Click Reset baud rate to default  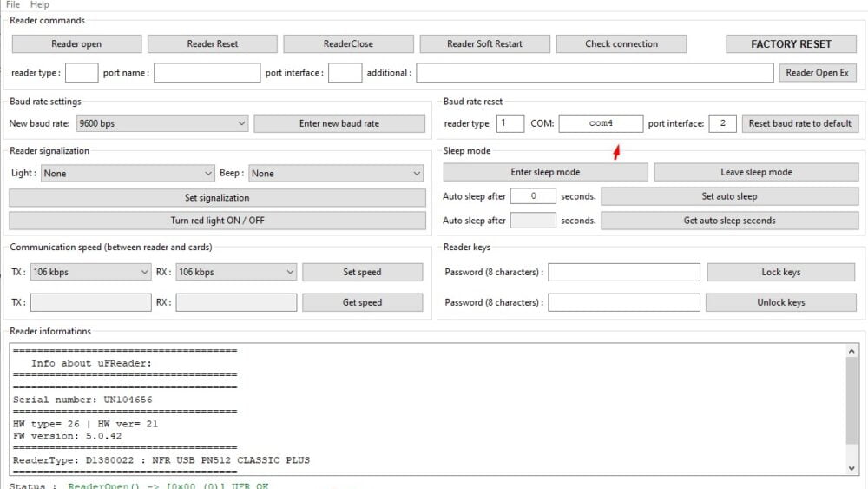point(800,123)
